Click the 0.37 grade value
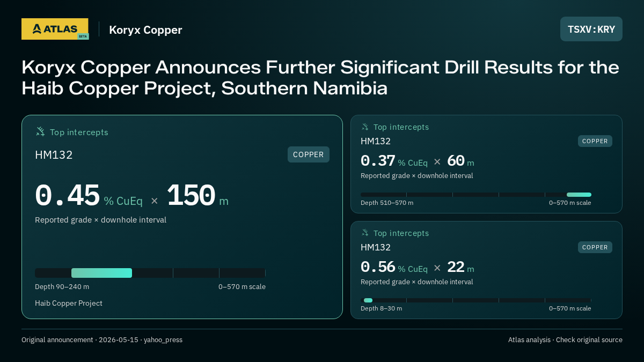The image size is (644, 362). point(378,161)
